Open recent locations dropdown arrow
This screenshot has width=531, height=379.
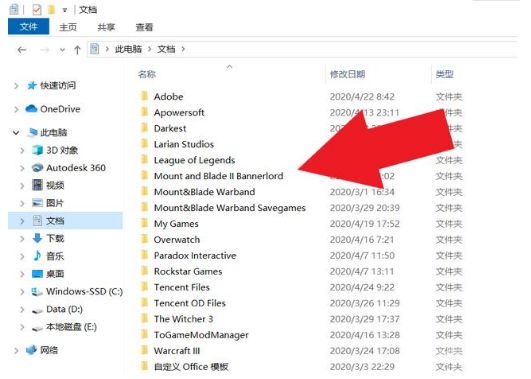(x=62, y=50)
